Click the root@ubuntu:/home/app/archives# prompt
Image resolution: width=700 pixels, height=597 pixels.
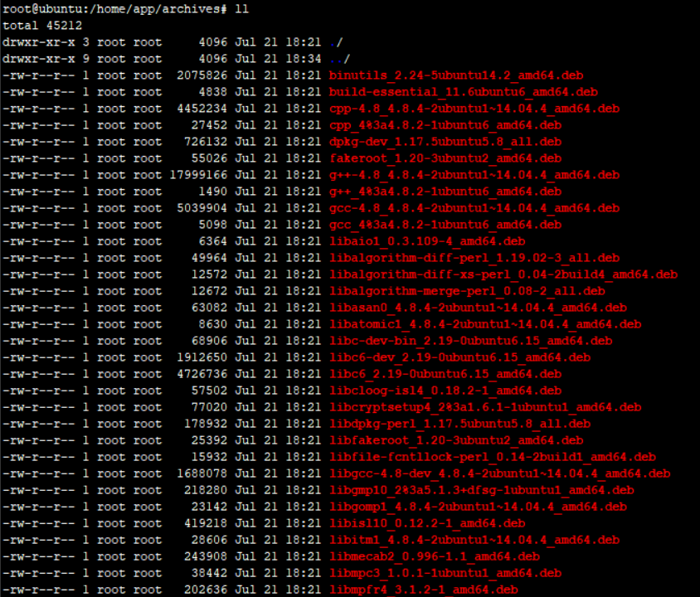[x=114, y=9]
